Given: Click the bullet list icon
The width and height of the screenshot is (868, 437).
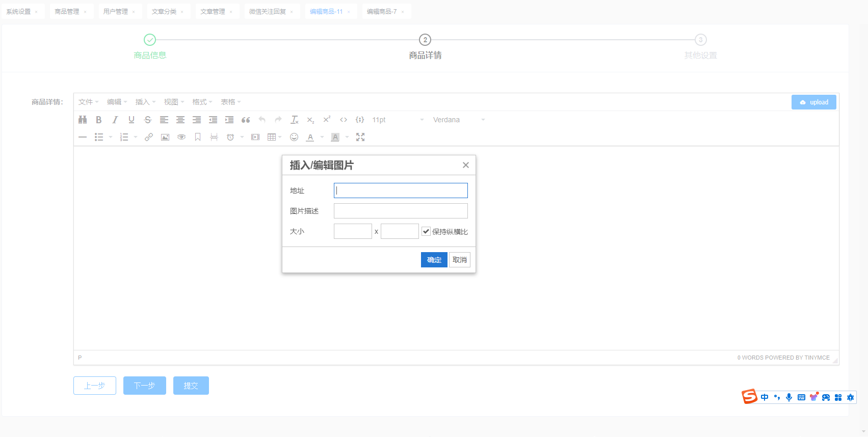Looking at the screenshot, I should click(x=99, y=137).
